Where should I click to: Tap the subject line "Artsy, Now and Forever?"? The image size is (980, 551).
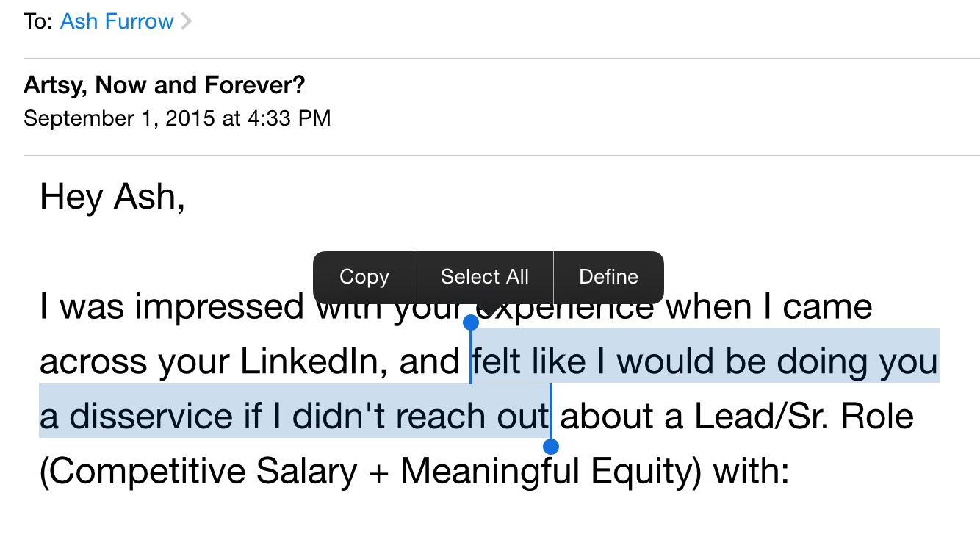point(164,86)
